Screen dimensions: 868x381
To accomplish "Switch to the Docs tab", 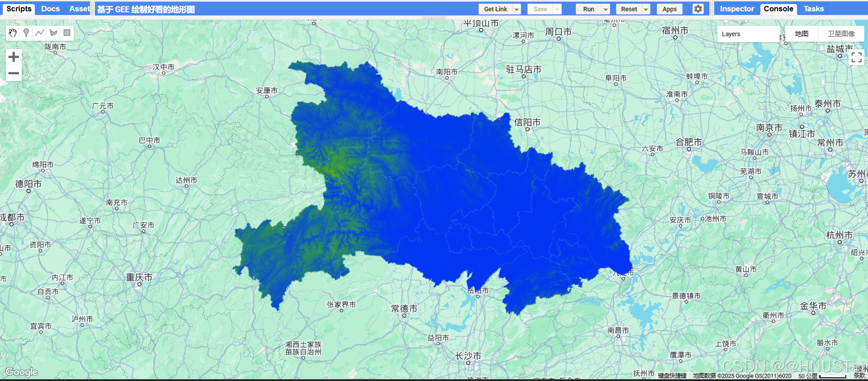I will [x=50, y=9].
